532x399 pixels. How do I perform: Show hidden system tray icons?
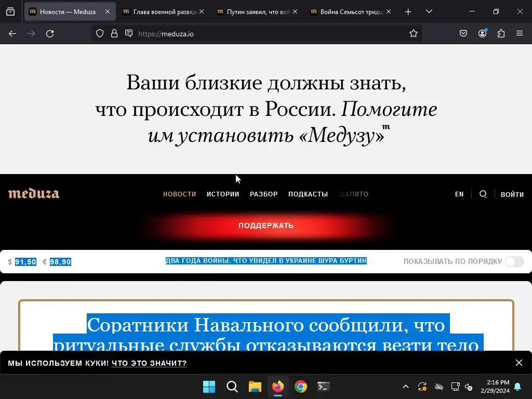(x=405, y=387)
